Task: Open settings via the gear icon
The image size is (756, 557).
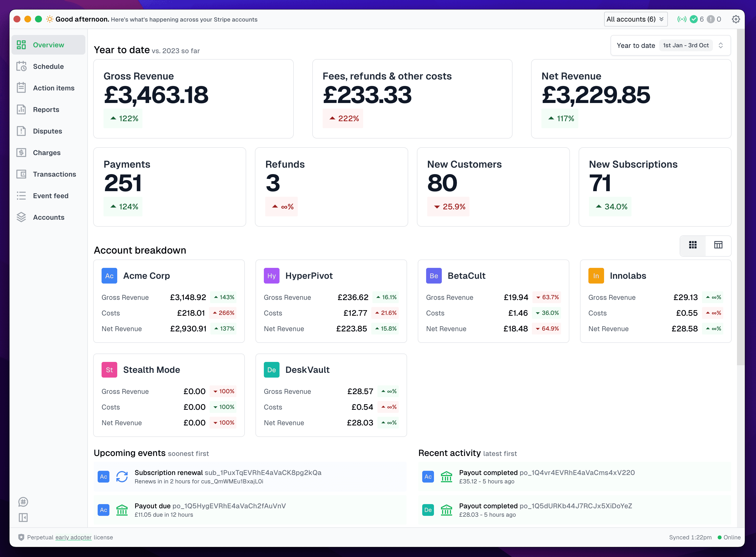Action: click(736, 19)
